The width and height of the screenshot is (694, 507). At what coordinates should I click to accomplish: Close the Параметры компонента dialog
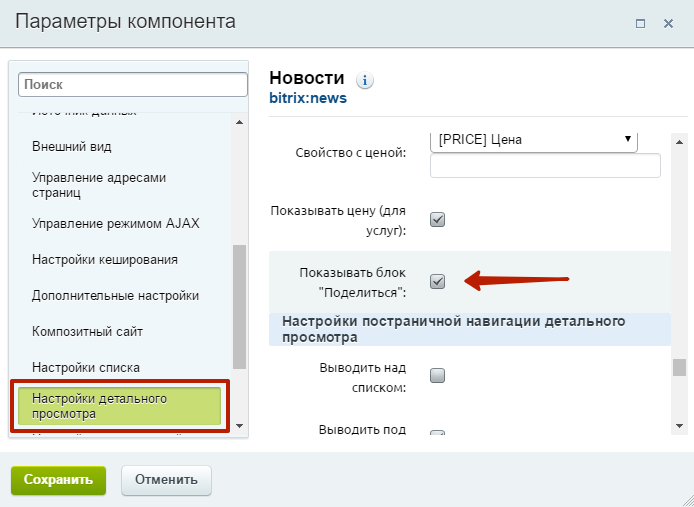point(668,22)
